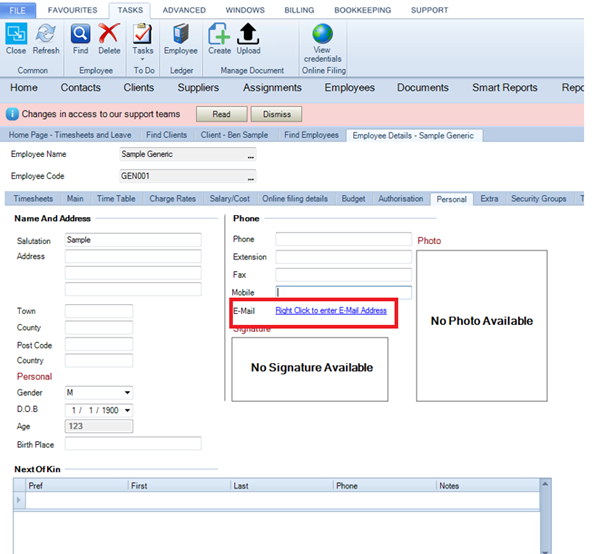The image size is (601, 554).
Task: Open Assignments in navigation bar
Action: pos(272,88)
